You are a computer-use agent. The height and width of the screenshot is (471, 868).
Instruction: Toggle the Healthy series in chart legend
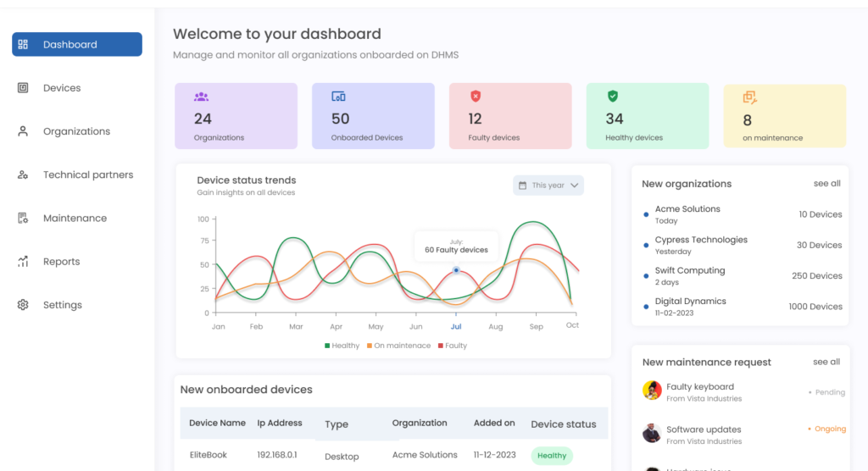[x=342, y=346]
